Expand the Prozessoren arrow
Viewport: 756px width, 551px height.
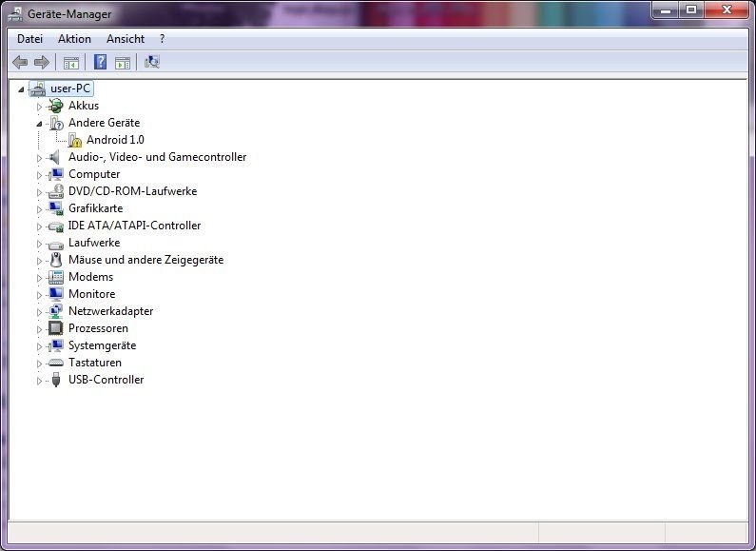(x=40, y=329)
